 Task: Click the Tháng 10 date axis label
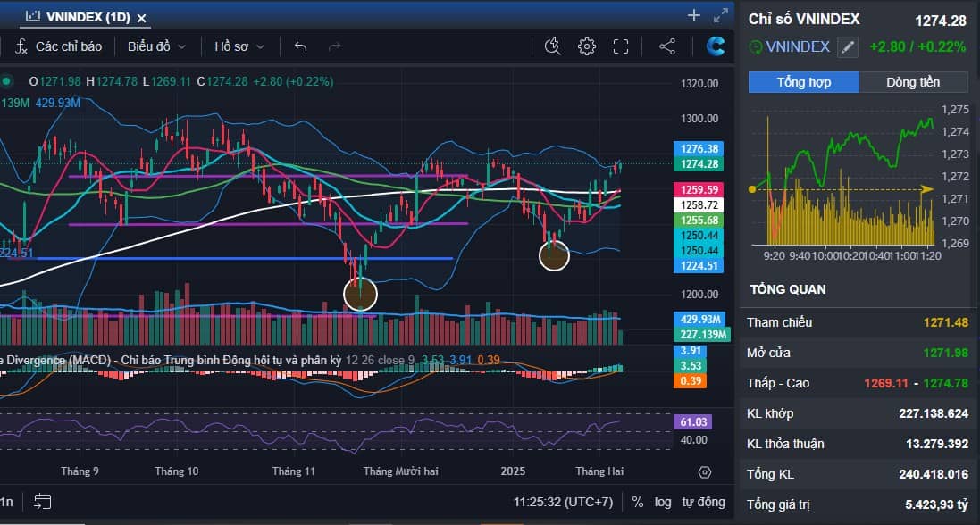[176, 471]
